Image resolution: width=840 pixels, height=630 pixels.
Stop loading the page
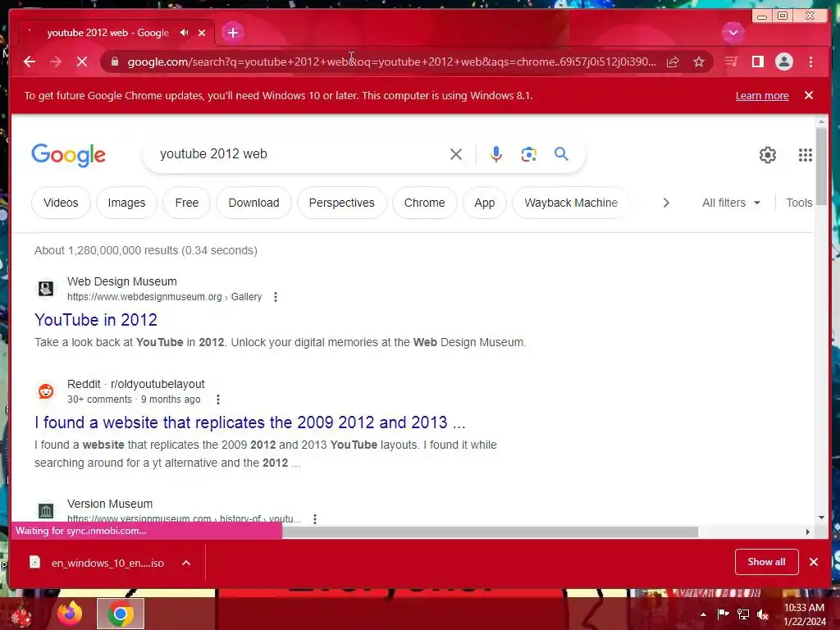(x=82, y=62)
